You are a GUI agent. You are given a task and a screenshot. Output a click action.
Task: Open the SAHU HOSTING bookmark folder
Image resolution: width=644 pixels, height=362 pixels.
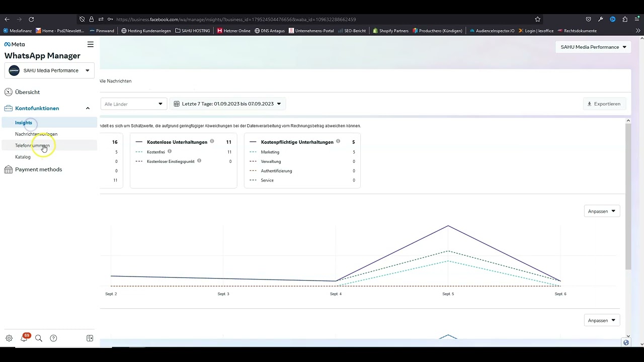192,31
